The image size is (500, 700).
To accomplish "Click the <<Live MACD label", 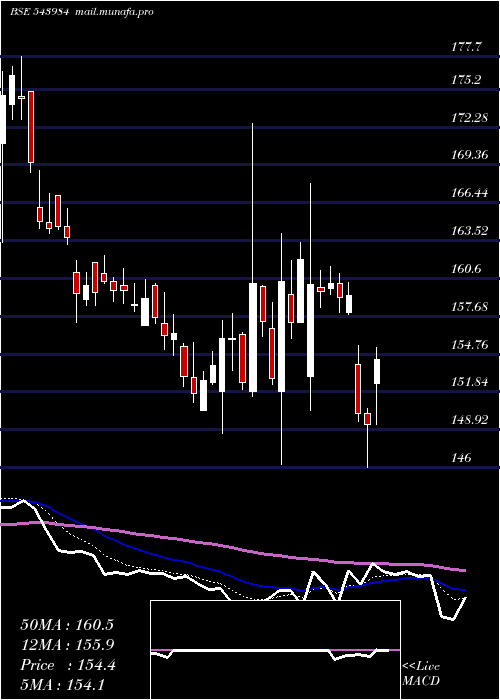I will click(x=421, y=673).
